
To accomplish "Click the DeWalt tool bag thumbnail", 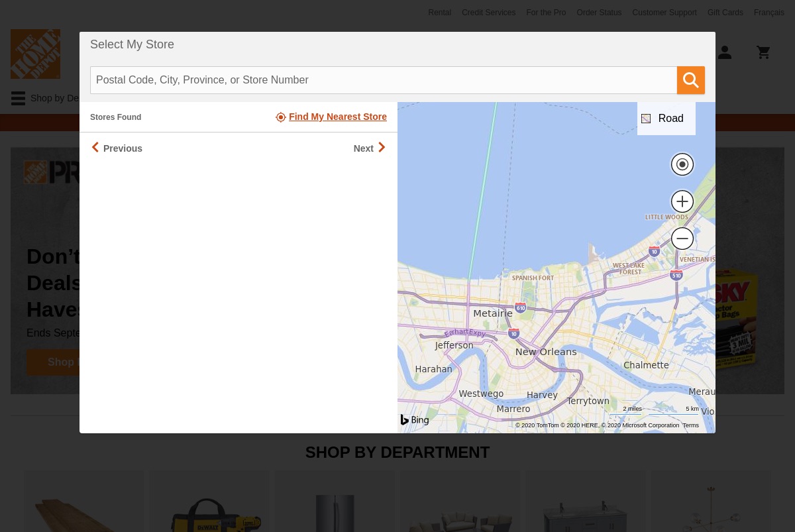I will point(209,502).
